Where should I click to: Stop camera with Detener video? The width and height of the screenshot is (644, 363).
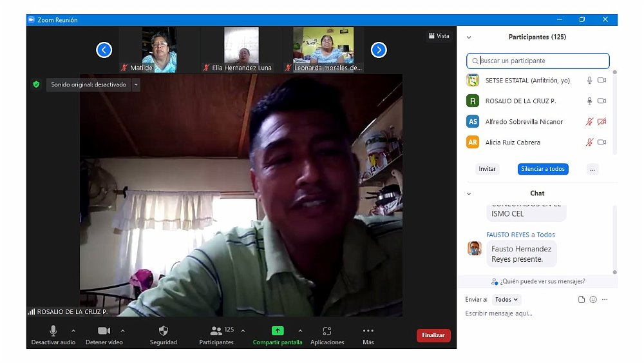coord(104,331)
